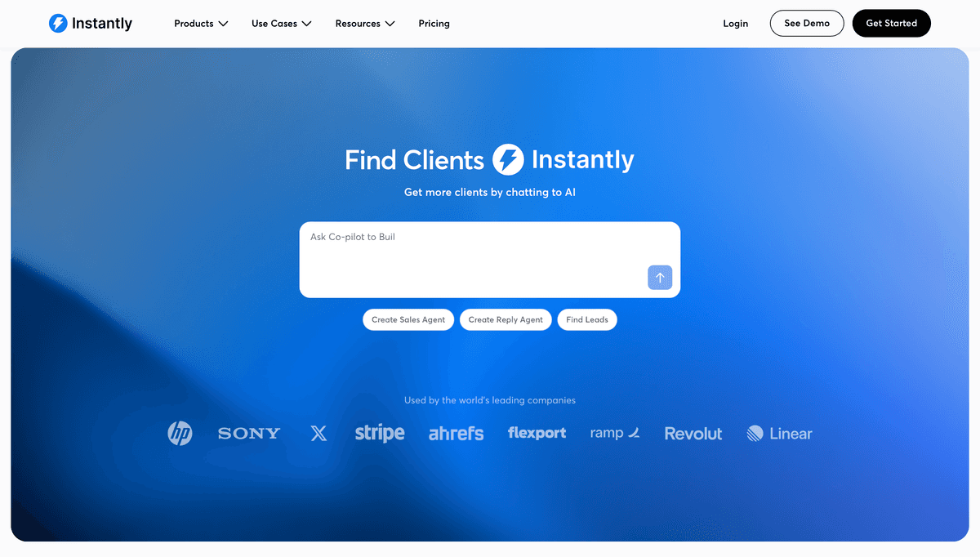Submit prompt with the arrow-up button

[x=660, y=278]
